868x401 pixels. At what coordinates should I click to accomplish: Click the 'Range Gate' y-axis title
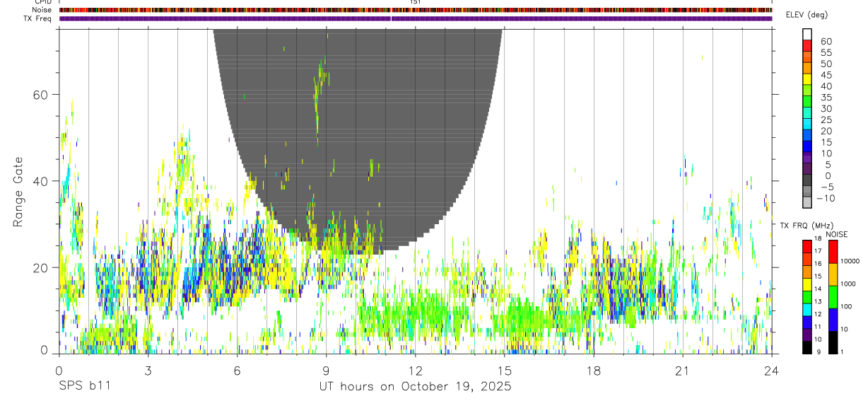point(19,190)
